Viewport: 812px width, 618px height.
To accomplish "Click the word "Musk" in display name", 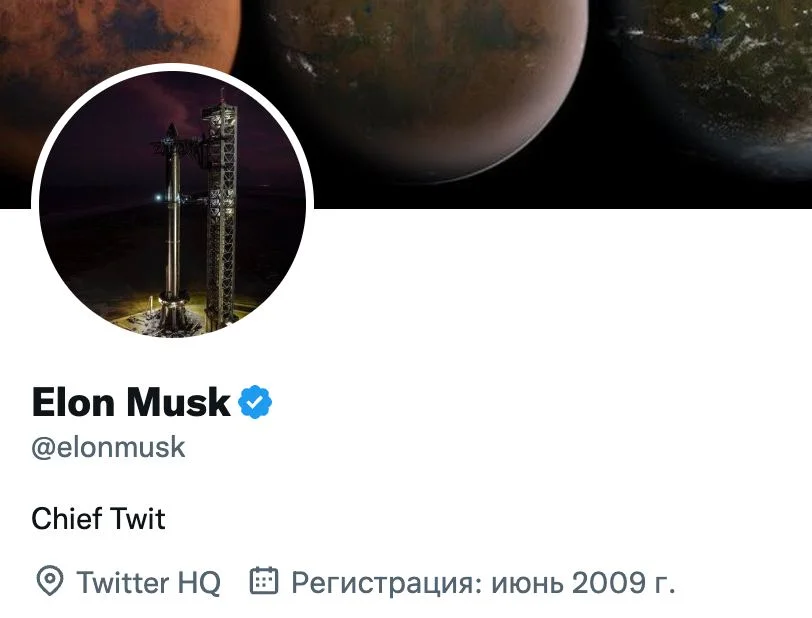I will pos(179,403).
